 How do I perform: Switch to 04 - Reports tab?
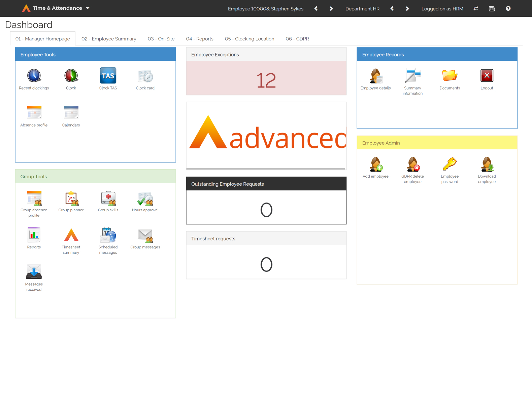tap(200, 39)
